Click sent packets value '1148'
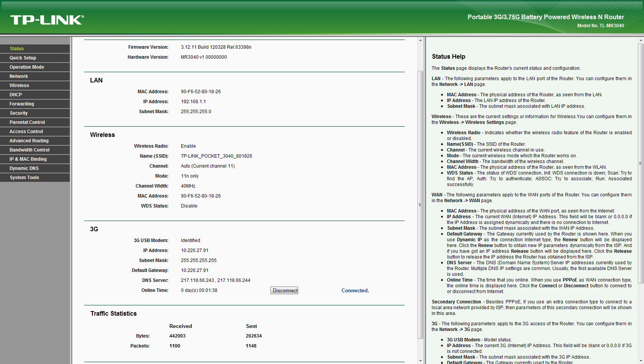 [251, 346]
